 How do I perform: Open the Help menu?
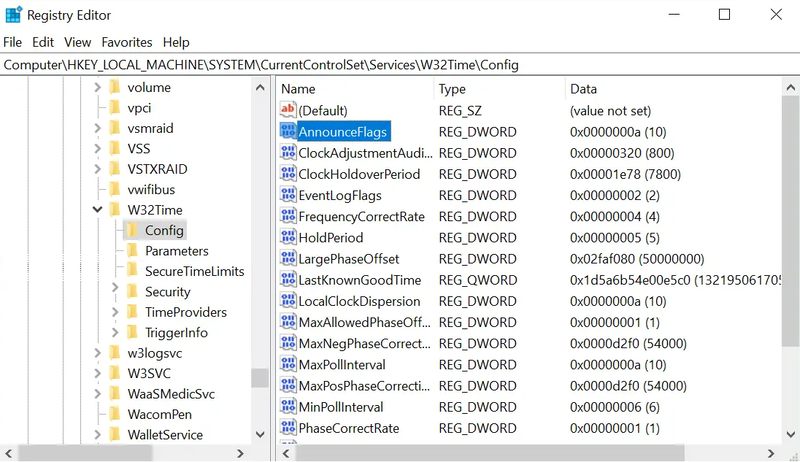176,42
